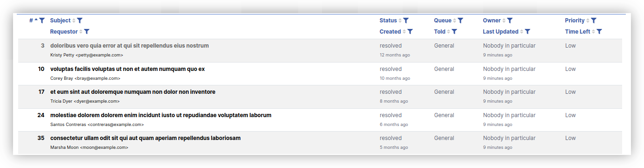Open the Time Left filter icon
This screenshot has width=644, height=168.
(599, 32)
